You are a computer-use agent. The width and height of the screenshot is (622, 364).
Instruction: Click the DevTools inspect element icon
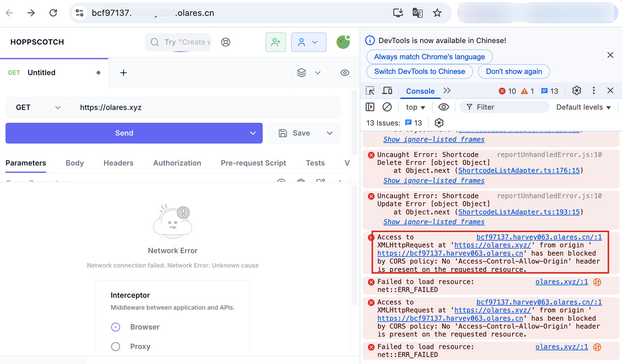pyautogui.click(x=370, y=91)
